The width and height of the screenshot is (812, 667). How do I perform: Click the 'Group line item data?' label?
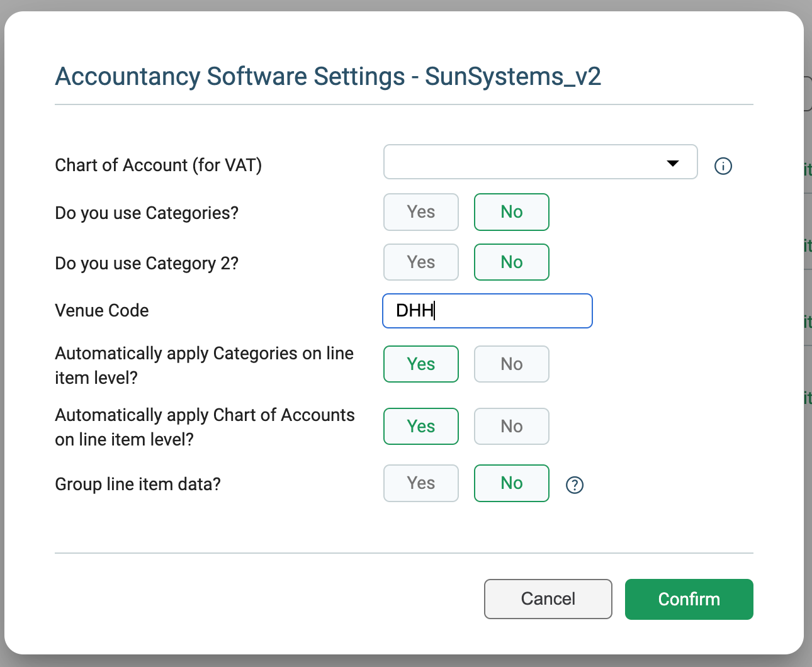pyautogui.click(x=138, y=485)
